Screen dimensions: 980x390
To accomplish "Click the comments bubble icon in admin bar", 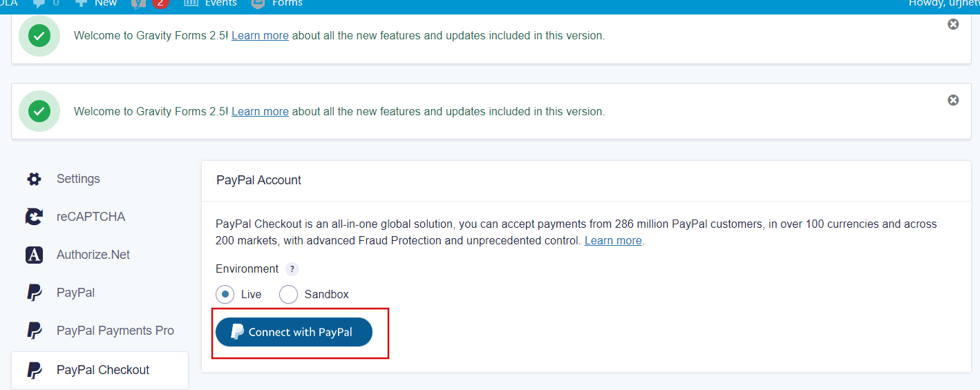I will (39, 3).
